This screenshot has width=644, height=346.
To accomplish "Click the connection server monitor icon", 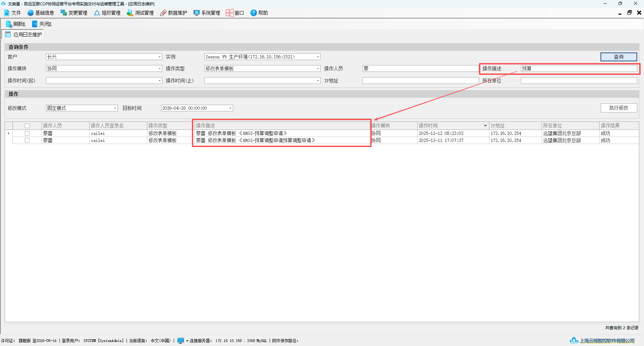I will pos(180,341).
